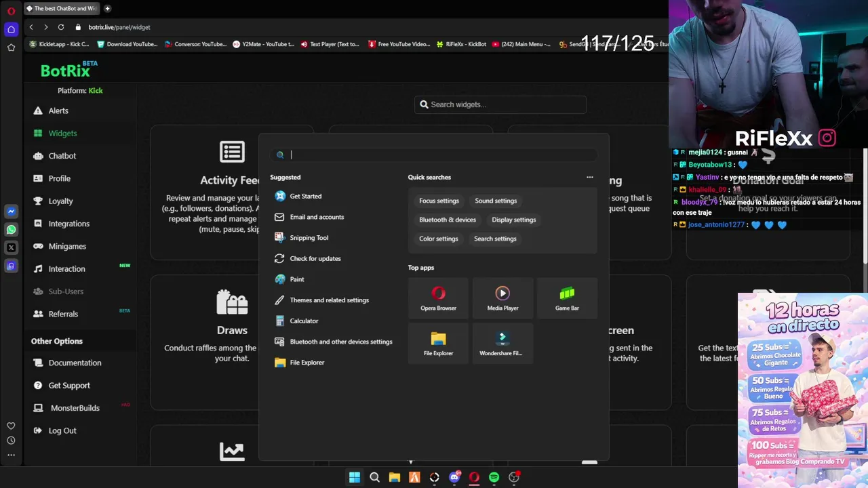Launch Wondershare Filmora top app
868x488 pixels.
(x=502, y=343)
